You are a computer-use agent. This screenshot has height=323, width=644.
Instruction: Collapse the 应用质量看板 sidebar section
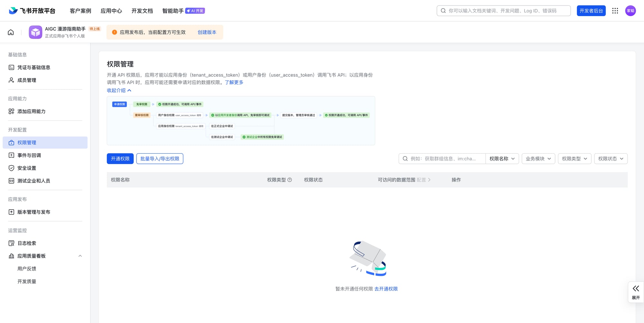click(80, 256)
